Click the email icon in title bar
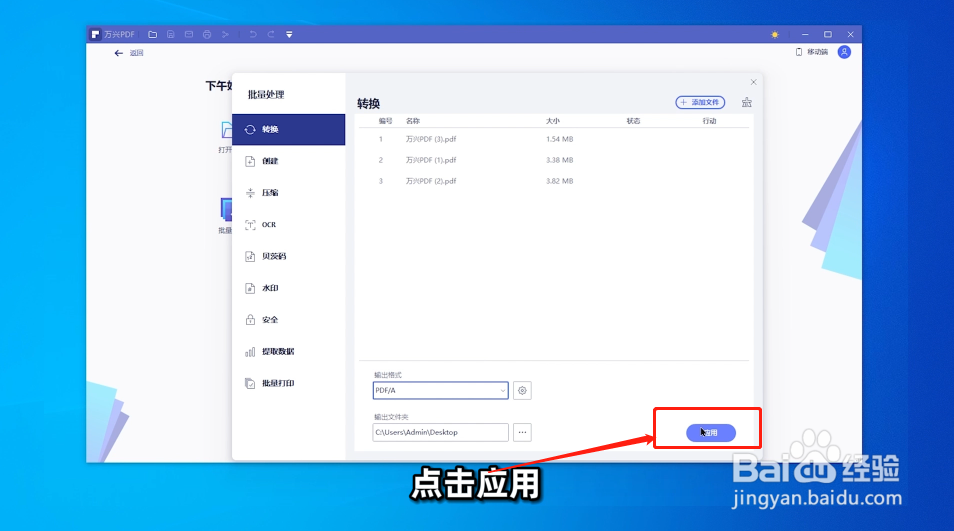This screenshot has width=954, height=531. click(x=189, y=35)
